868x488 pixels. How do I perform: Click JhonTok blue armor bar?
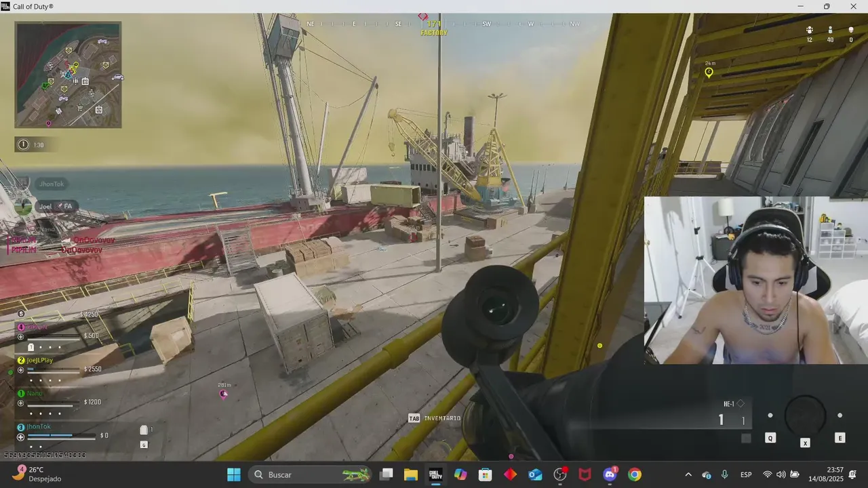pos(61,435)
